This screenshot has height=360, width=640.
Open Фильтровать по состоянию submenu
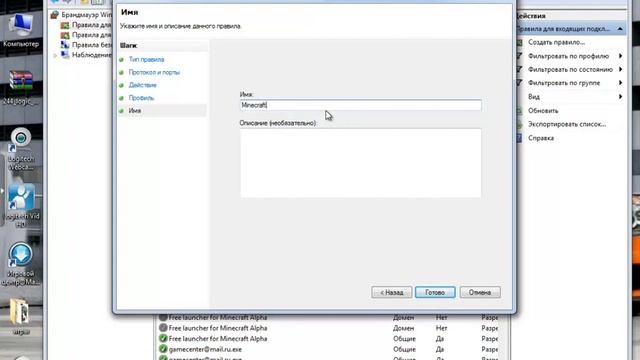coord(570,69)
